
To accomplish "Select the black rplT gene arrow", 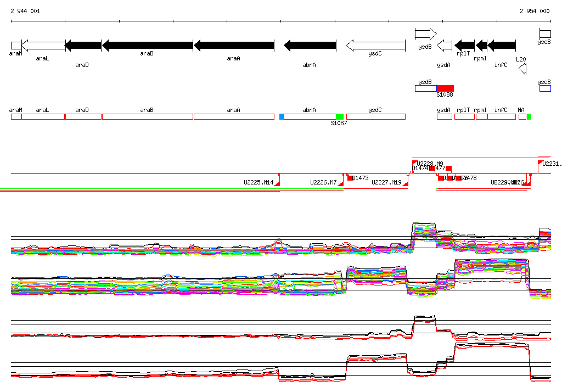I will (x=464, y=46).
